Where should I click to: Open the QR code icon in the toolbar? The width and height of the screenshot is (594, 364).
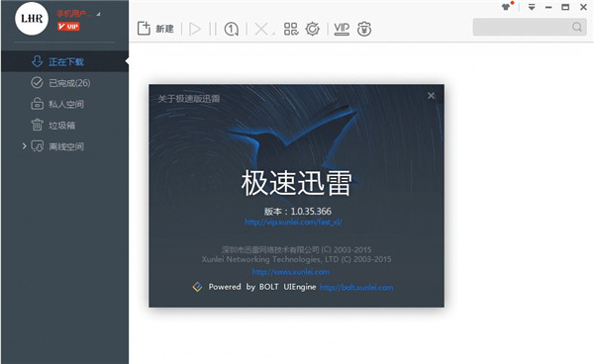click(291, 29)
